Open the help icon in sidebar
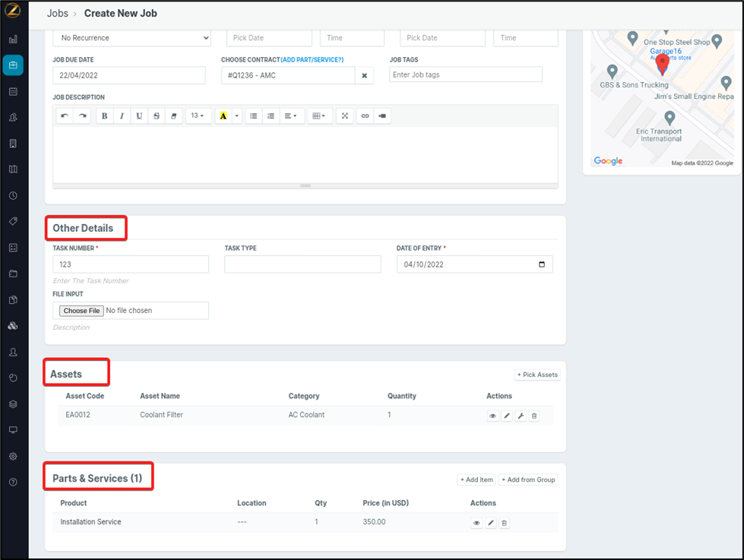The height and width of the screenshot is (560, 744). pyautogui.click(x=13, y=482)
